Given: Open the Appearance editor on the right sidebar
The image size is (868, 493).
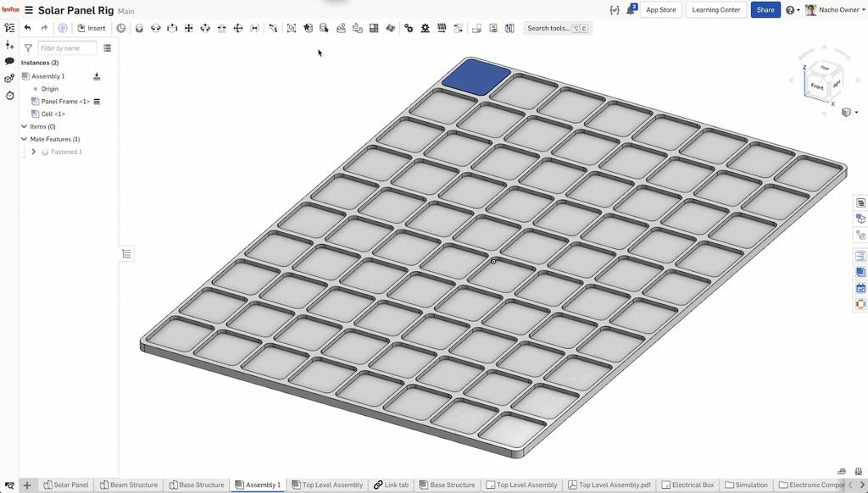Looking at the screenshot, I should [860, 303].
